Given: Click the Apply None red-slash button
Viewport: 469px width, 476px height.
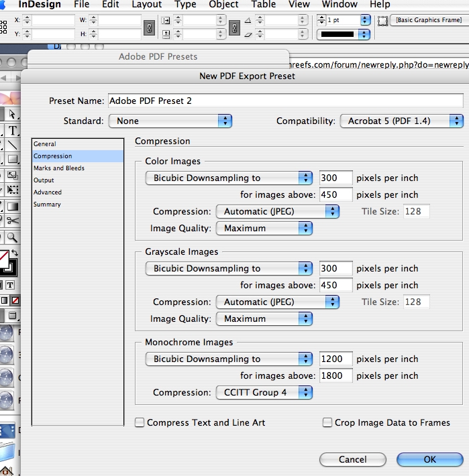Looking at the screenshot, I should [15, 300].
